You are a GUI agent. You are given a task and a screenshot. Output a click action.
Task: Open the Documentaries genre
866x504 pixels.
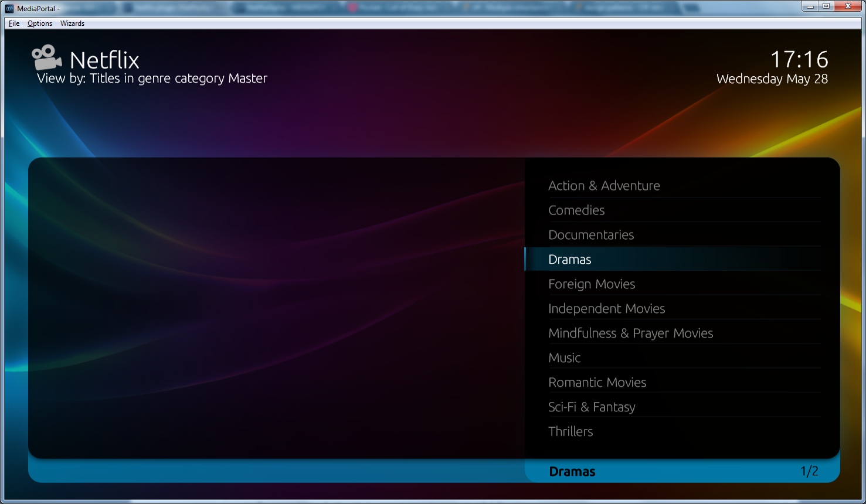pos(673,235)
